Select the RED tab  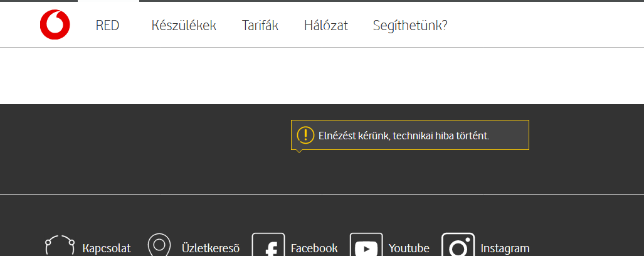[107, 26]
